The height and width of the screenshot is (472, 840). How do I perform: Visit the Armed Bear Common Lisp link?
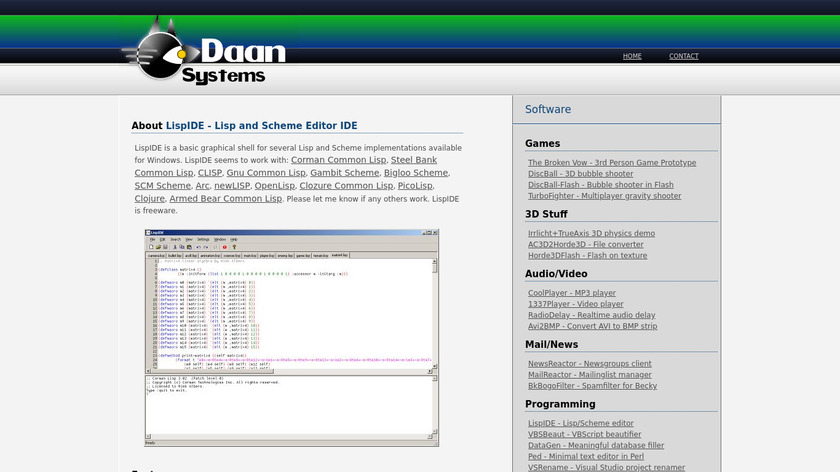(x=226, y=198)
